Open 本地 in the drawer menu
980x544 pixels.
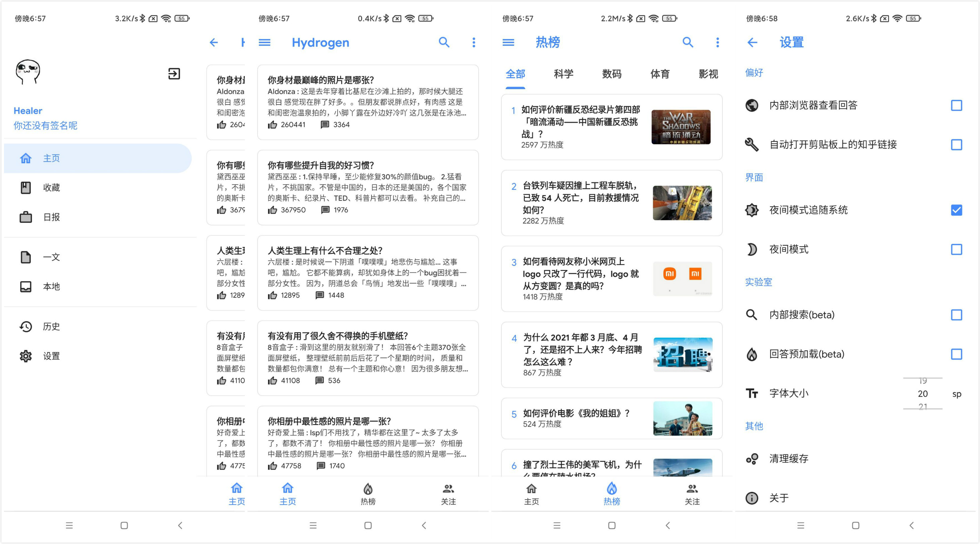click(97, 286)
